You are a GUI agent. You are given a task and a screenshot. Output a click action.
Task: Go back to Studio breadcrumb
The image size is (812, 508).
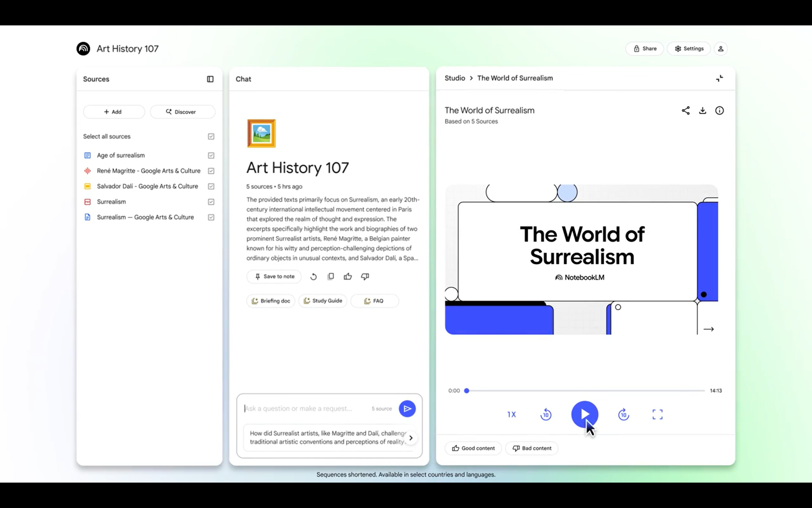[x=455, y=78]
